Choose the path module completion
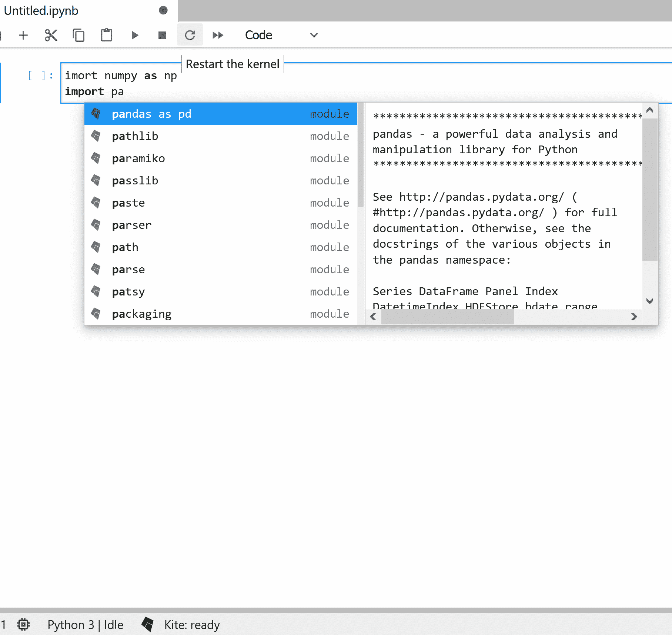Screen dimensions: 672x635 [x=221, y=247]
